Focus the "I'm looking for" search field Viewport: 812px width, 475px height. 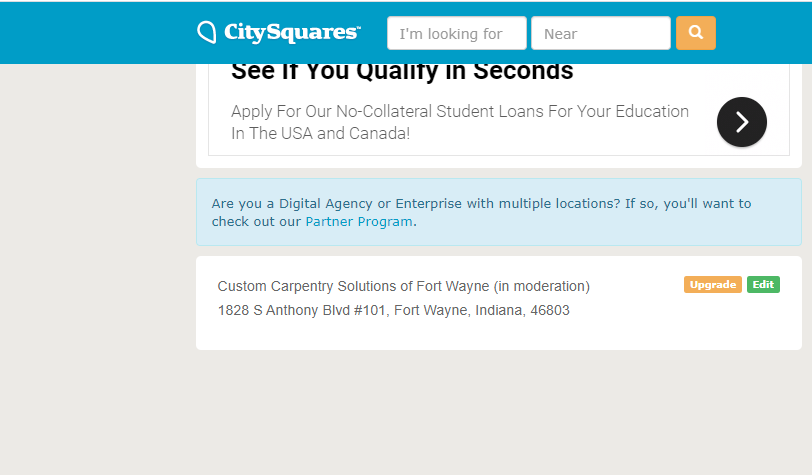click(457, 33)
